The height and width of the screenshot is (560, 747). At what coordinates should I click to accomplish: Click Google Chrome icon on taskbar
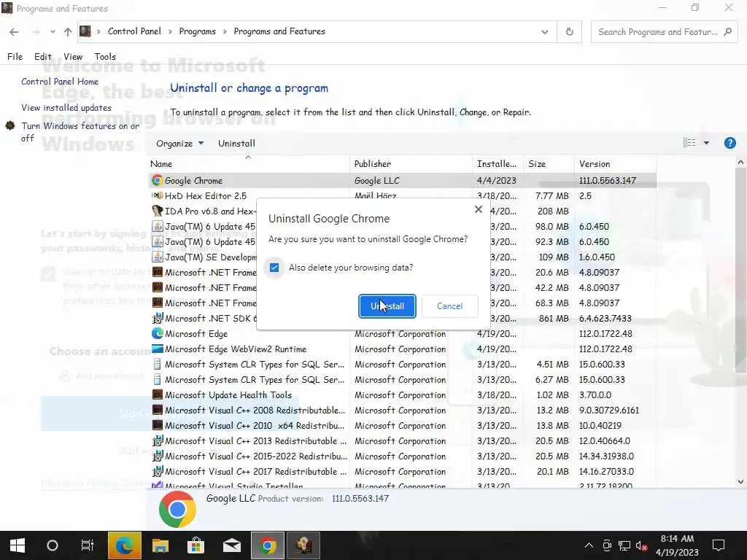pos(268,545)
